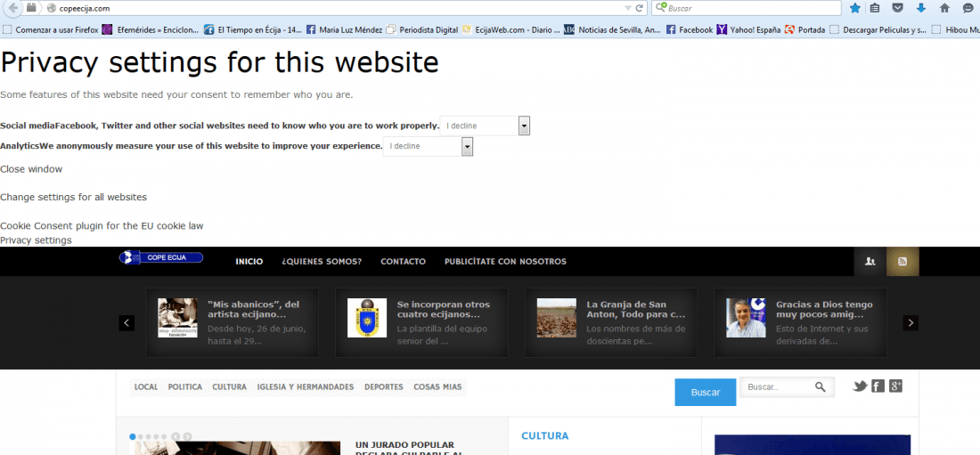Viewport: 980px width, 455px height.
Task: Go back with the browser back arrow
Action: [13, 8]
